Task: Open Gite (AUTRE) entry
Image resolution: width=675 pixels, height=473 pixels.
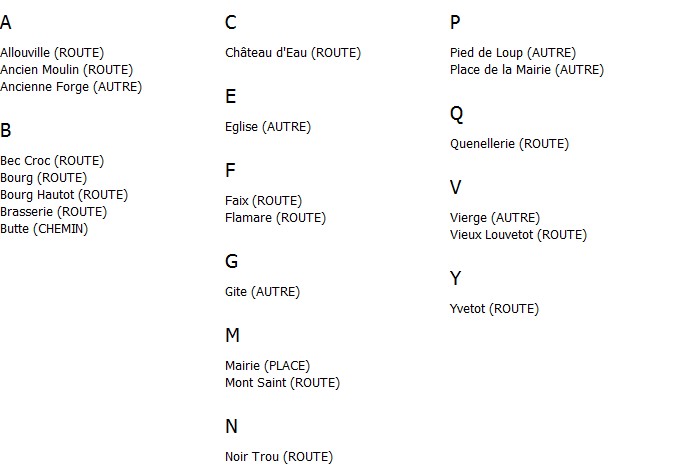Action: tap(263, 292)
